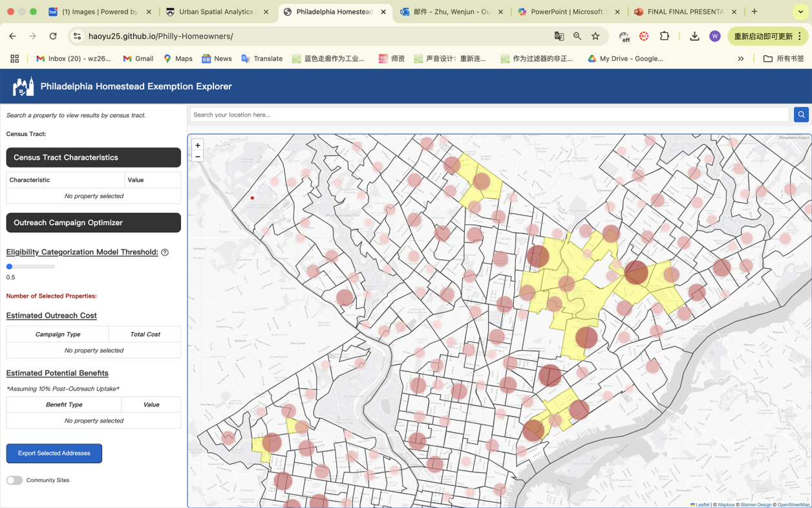The width and height of the screenshot is (812, 508).
Task: Open the plain Gmail bookmark
Action: click(x=138, y=58)
